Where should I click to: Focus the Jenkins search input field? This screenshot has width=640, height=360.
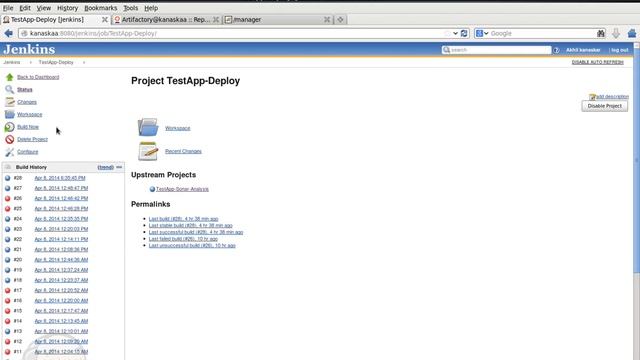pos(496,50)
